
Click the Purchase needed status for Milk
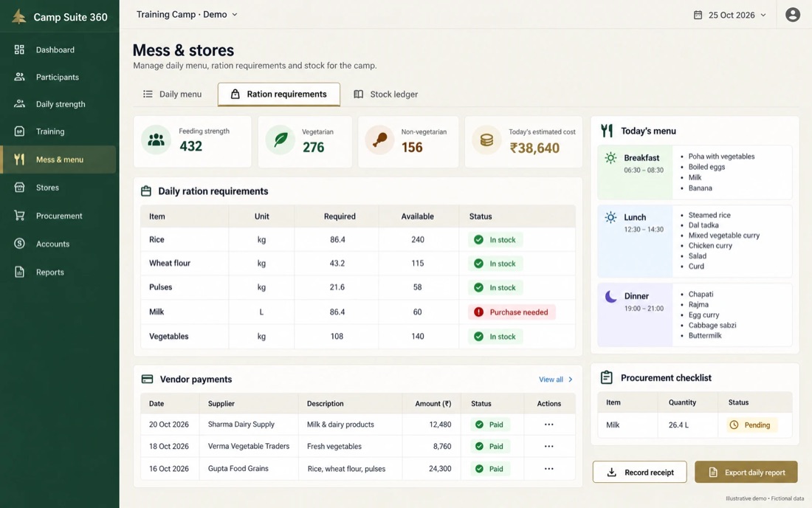tap(512, 312)
